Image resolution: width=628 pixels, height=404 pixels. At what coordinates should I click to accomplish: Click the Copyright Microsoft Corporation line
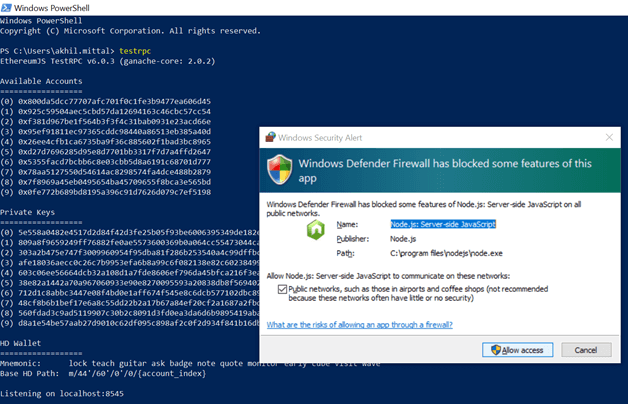[x=130, y=31]
